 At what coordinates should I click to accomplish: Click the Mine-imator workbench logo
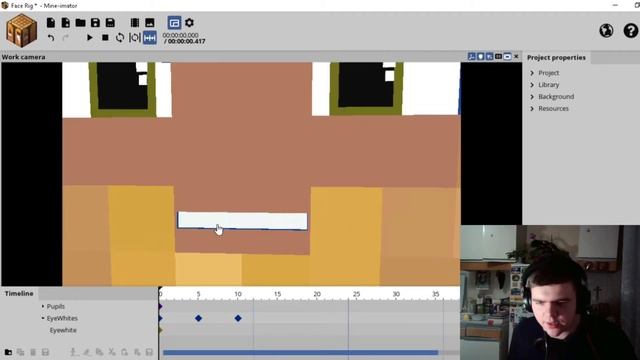(x=21, y=30)
